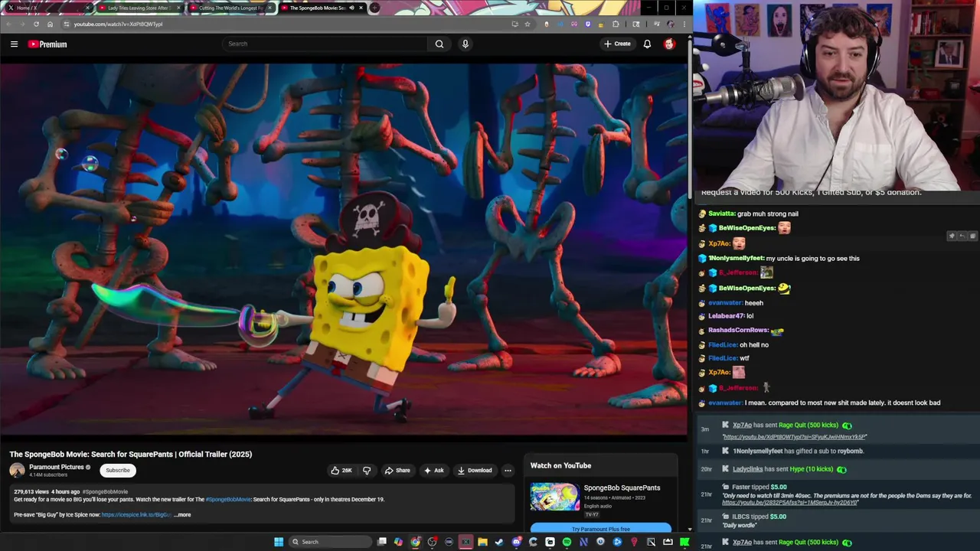Click Try Paramount Plus free button

[x=601, y=529]
